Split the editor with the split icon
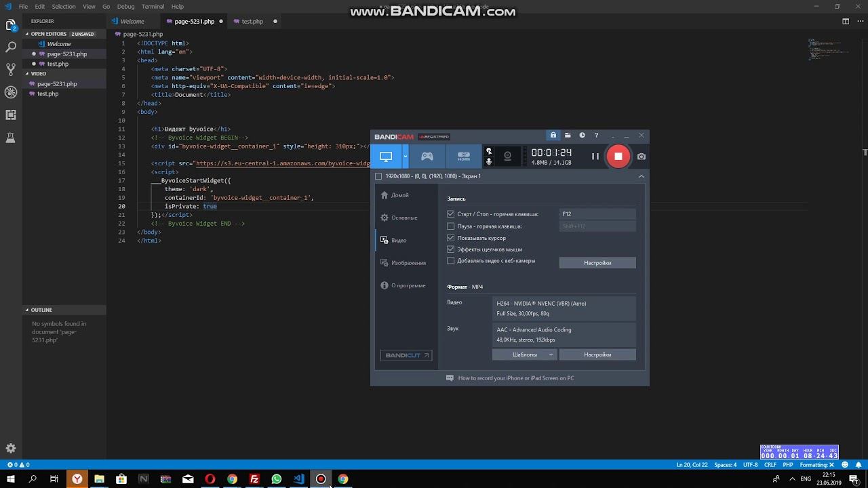868x488 pixels. click(846, 21)
